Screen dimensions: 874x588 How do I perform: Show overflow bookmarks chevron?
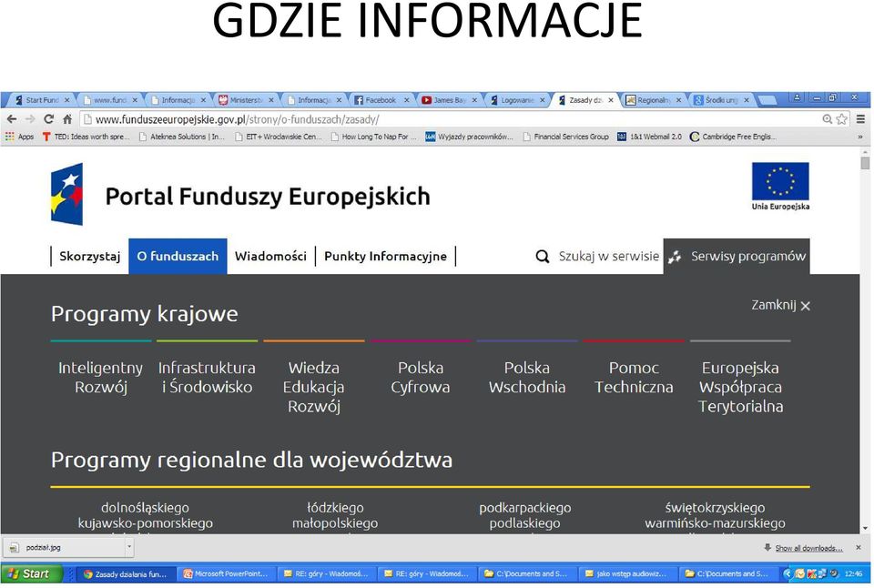point(860,137)
